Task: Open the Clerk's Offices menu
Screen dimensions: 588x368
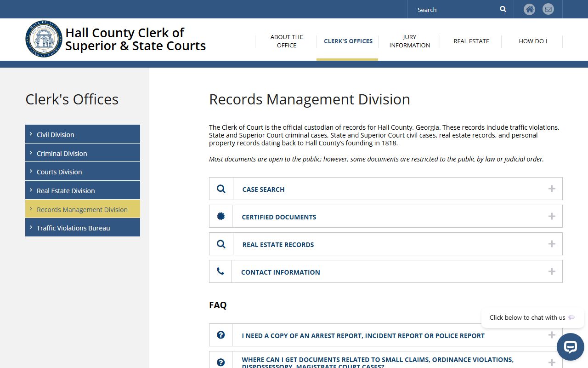Action: [348, 41]
